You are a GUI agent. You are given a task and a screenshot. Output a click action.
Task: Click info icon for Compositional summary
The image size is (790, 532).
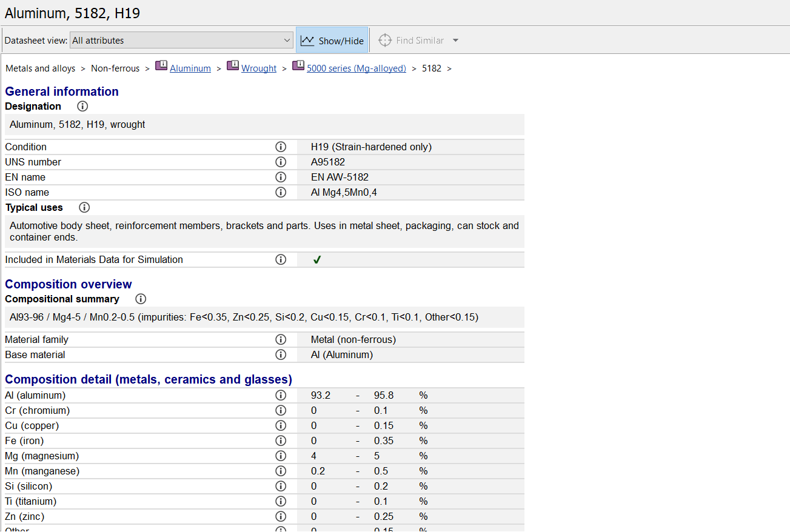tap(141, 299)
